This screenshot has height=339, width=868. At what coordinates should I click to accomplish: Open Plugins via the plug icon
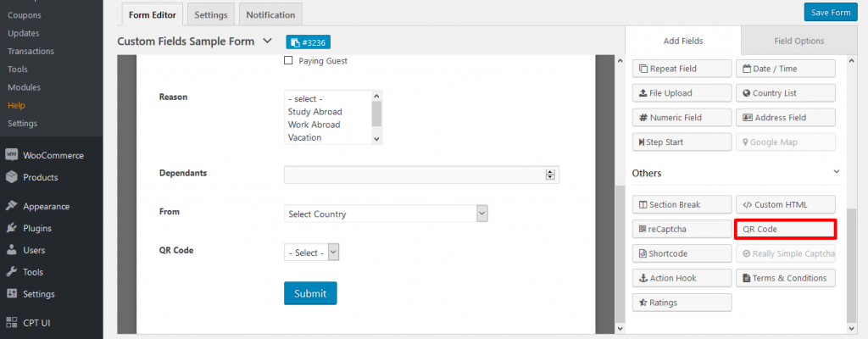(12, 228)
